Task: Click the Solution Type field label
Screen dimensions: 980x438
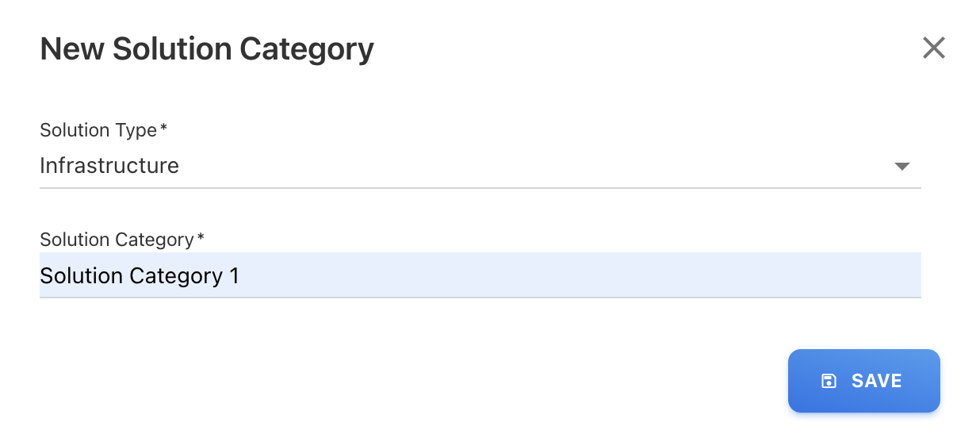Action: 98,130
